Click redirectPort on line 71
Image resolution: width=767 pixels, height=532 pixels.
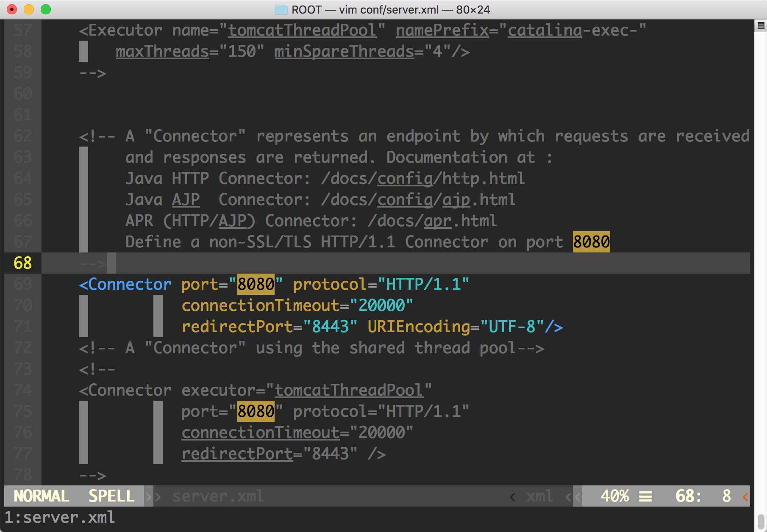237,327
